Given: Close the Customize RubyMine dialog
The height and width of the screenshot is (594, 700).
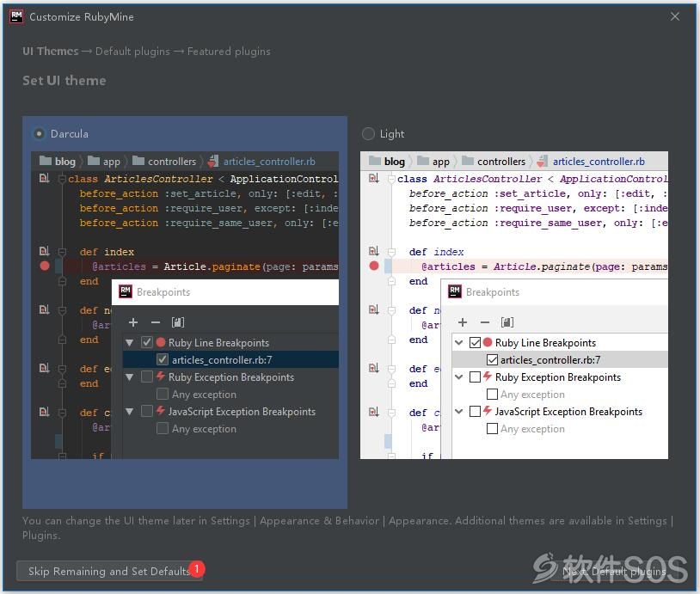Looking at the screenshot, I should pos(674,16).
